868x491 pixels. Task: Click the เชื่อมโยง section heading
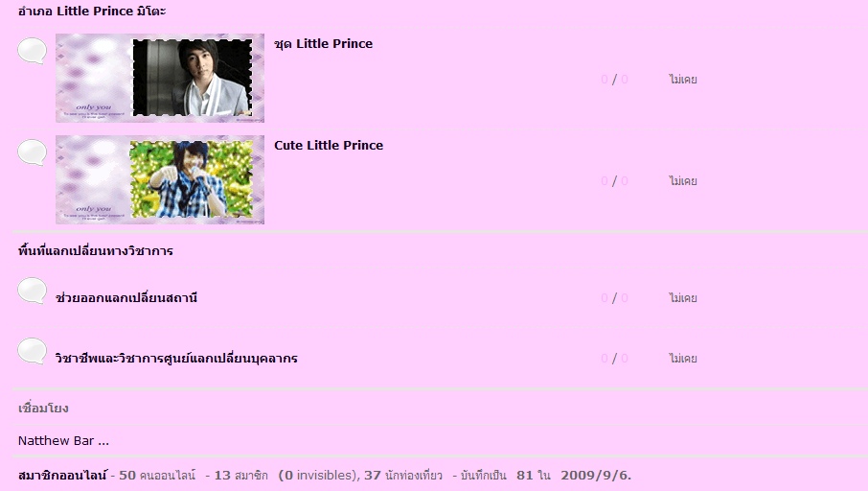pos(43,409)
